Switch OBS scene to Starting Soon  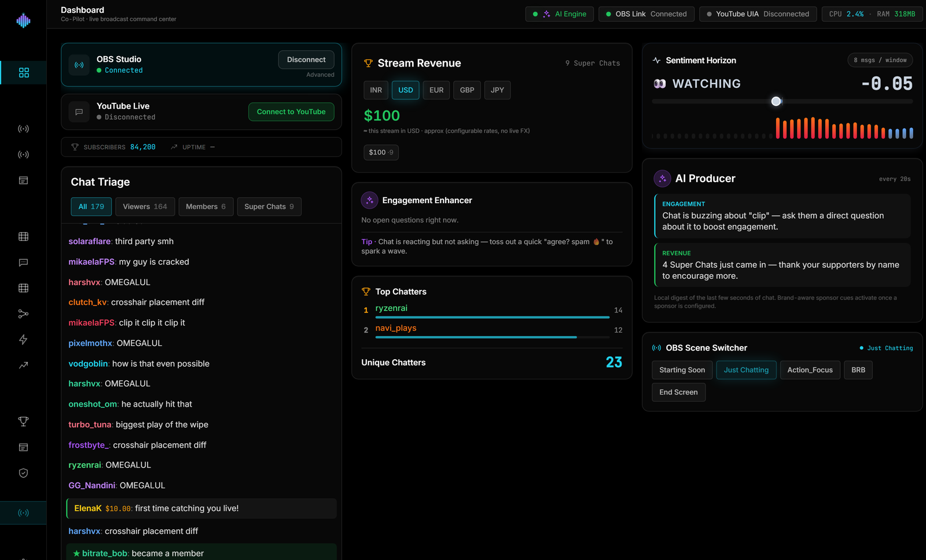pyautogui.click(x=682, y=370)
